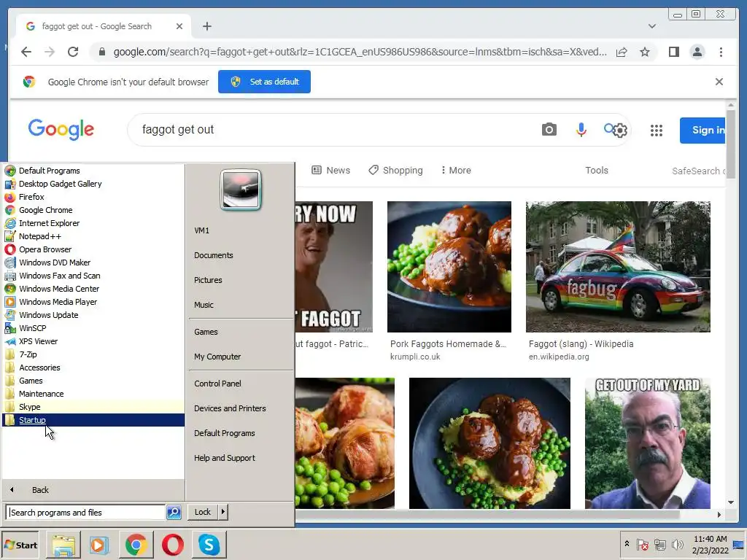
Task: Open Default Programs in program list
Action: 94,171
